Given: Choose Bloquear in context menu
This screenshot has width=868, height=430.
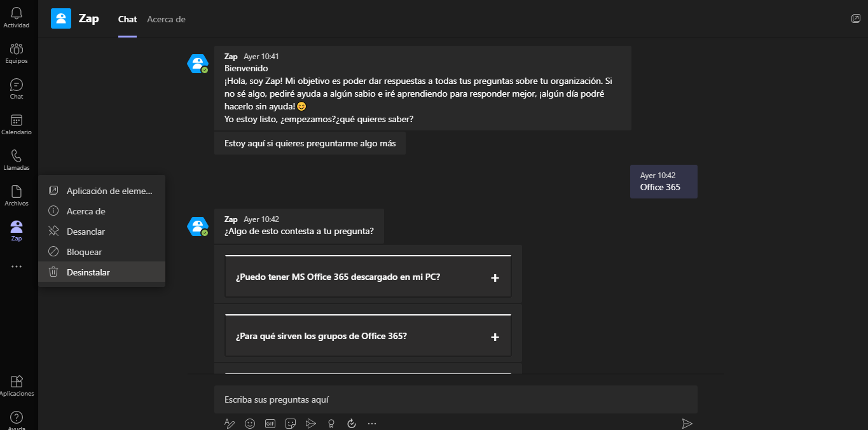Looking at the screenshot, I should 102,252.
